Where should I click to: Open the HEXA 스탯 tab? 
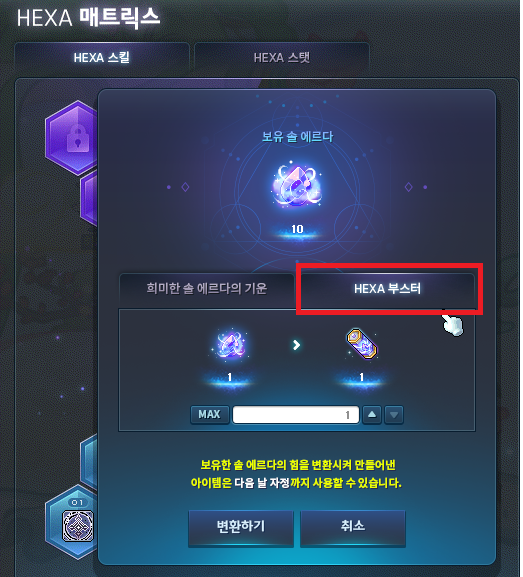point(282,57)
